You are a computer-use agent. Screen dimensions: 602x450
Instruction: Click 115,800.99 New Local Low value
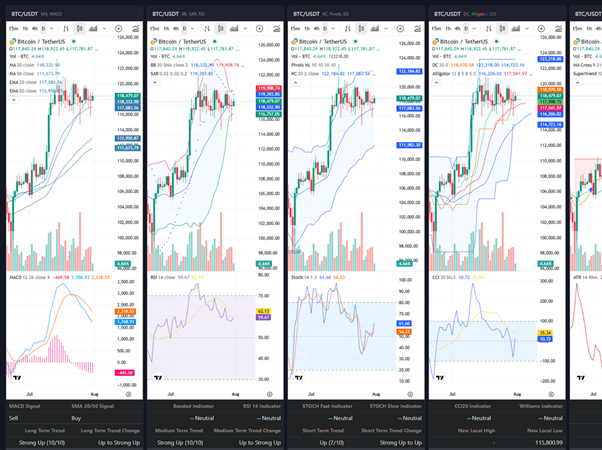(549, 443)
